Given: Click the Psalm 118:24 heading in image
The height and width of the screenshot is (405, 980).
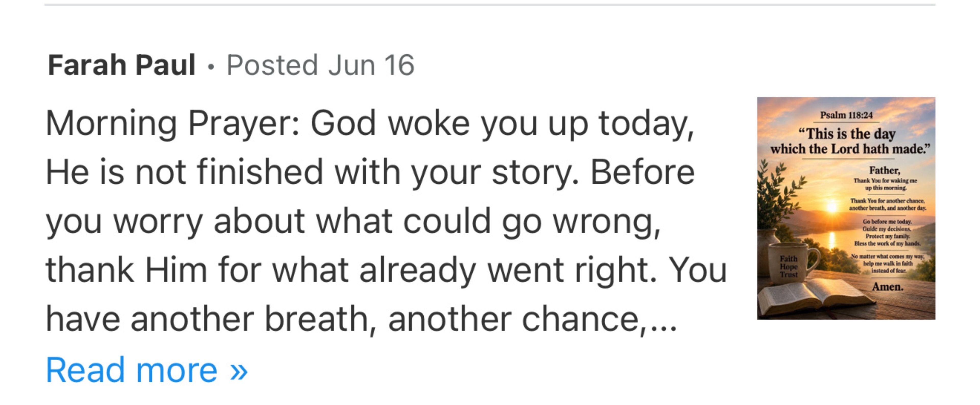Looking at the screenshot, I should (x=846, y=115).
